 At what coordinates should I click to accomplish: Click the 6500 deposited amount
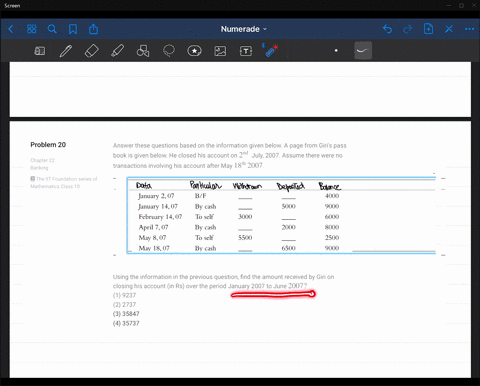click(288, 248)
